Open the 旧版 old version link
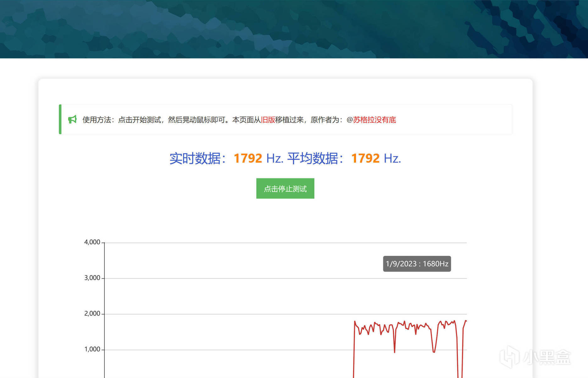588x378 pixels. point(268,120)
